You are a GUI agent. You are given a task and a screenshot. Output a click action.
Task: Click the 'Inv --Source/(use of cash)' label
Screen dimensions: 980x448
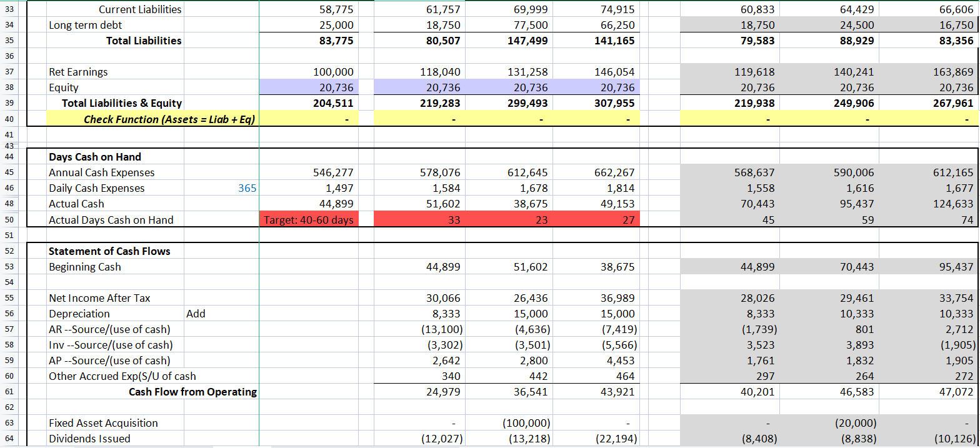(x=111, y=345)
